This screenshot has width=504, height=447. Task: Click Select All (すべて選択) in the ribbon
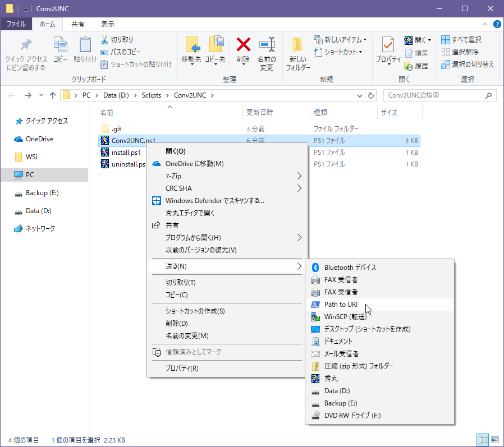[x=461, y=40]
